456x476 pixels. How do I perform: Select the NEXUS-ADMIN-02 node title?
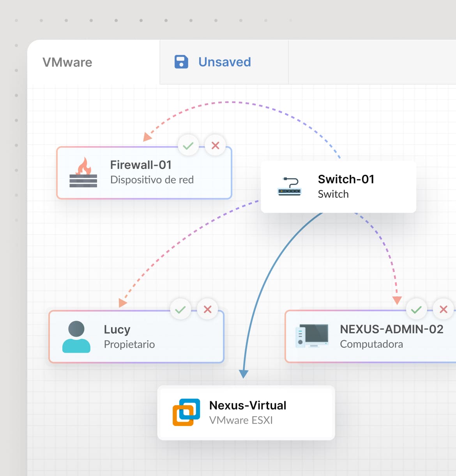(392, 329)
